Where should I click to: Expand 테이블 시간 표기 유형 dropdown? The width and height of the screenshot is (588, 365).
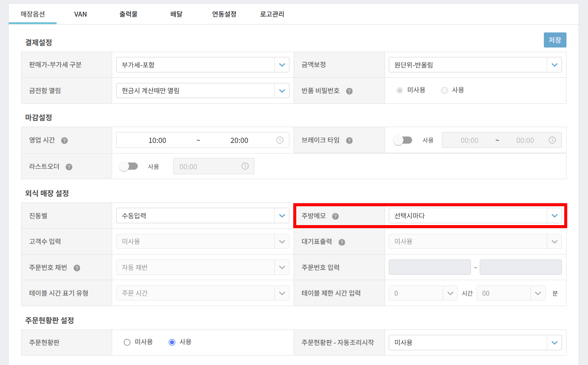[203, 293]
